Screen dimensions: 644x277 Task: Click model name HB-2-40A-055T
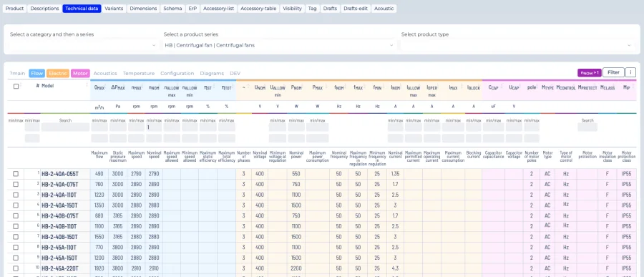tap(59, 174)
